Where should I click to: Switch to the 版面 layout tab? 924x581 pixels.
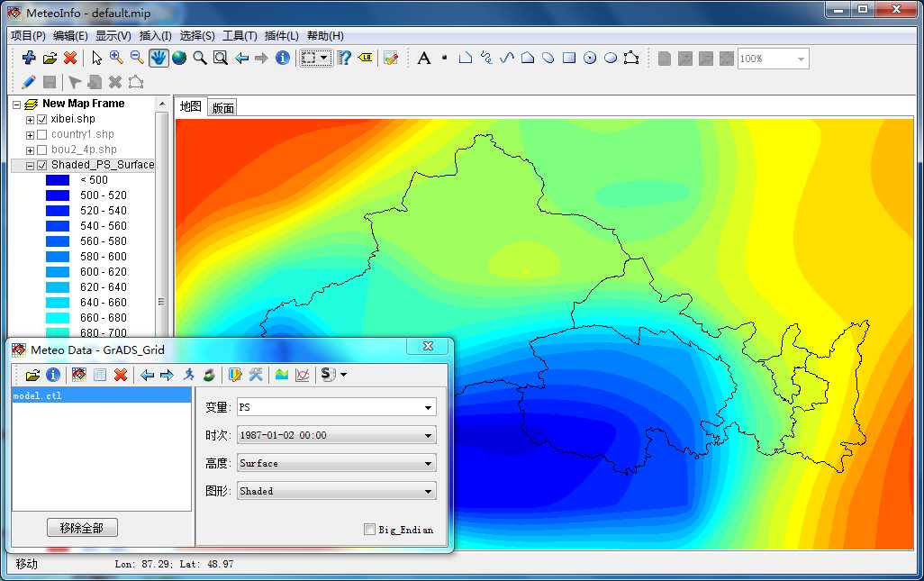(222, 108)
